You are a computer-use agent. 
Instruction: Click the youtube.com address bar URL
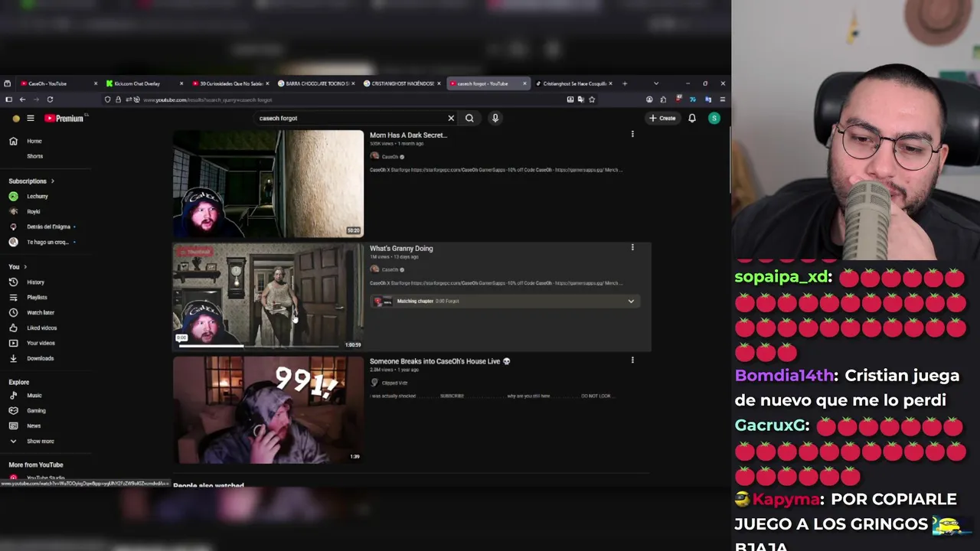(x=207, y=99)
